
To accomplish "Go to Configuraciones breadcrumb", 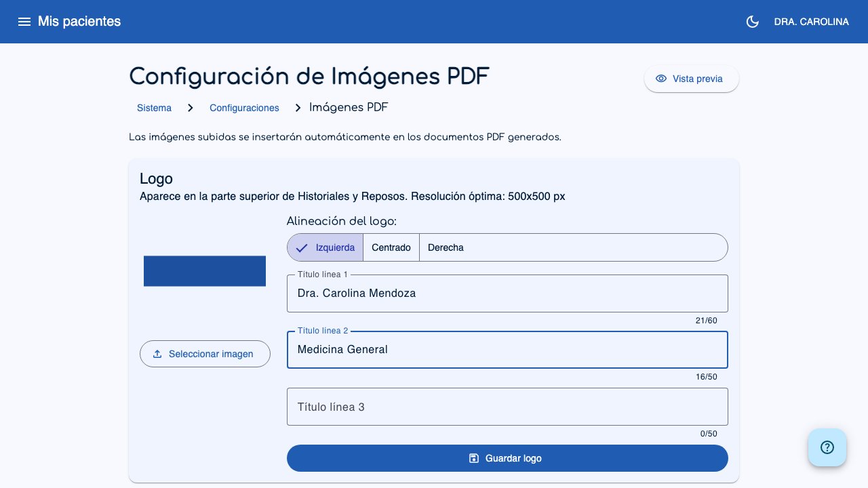I will [x=245, y=108].
